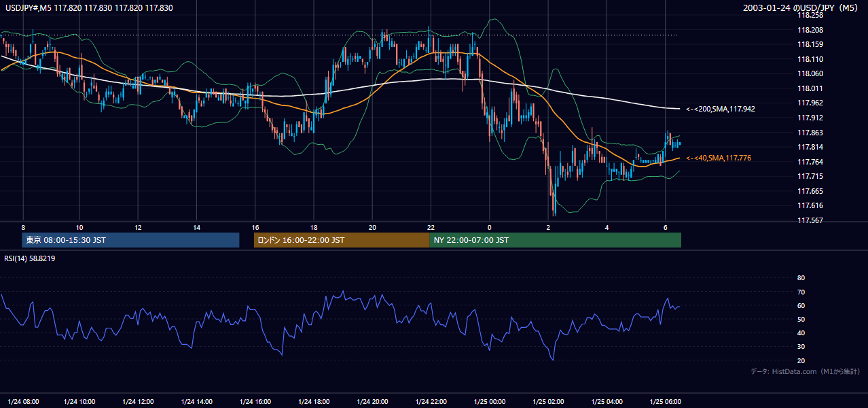Click price axis value 117.962
The width and height of the screenshot is (868, 408).
pos(810,103)
